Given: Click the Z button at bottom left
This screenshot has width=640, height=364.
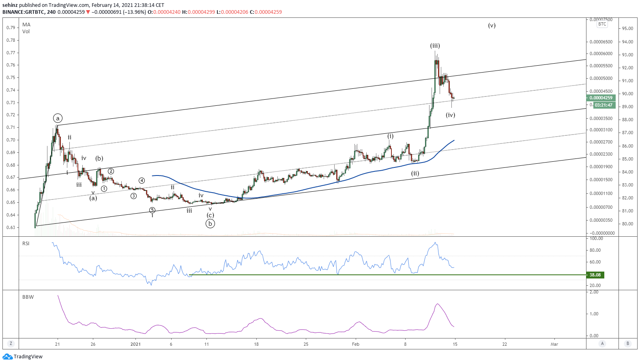Looking at the screenshot, I should [x=11, y=344].
